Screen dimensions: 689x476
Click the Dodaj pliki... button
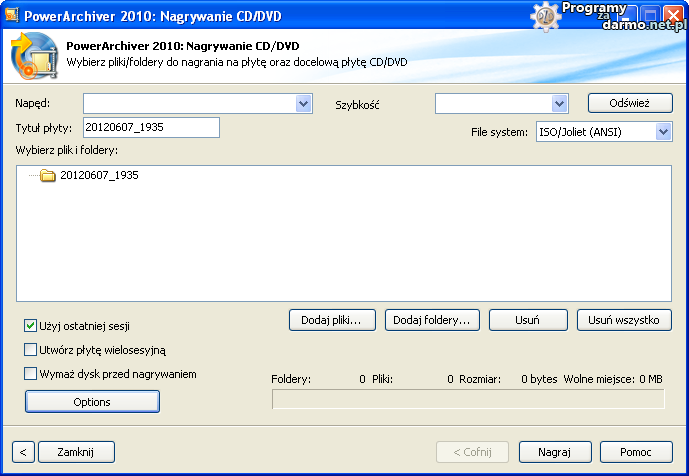331,320
